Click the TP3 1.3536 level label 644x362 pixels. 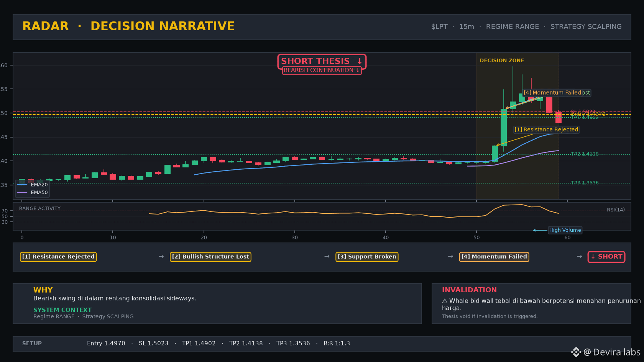pos(585,183)
